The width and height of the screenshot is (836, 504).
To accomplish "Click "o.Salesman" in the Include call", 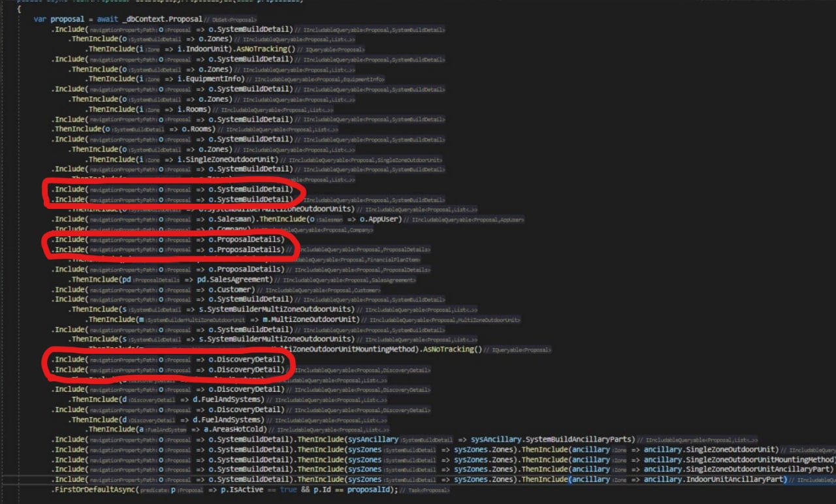I will pyautogui.click(x=229, y=219).
